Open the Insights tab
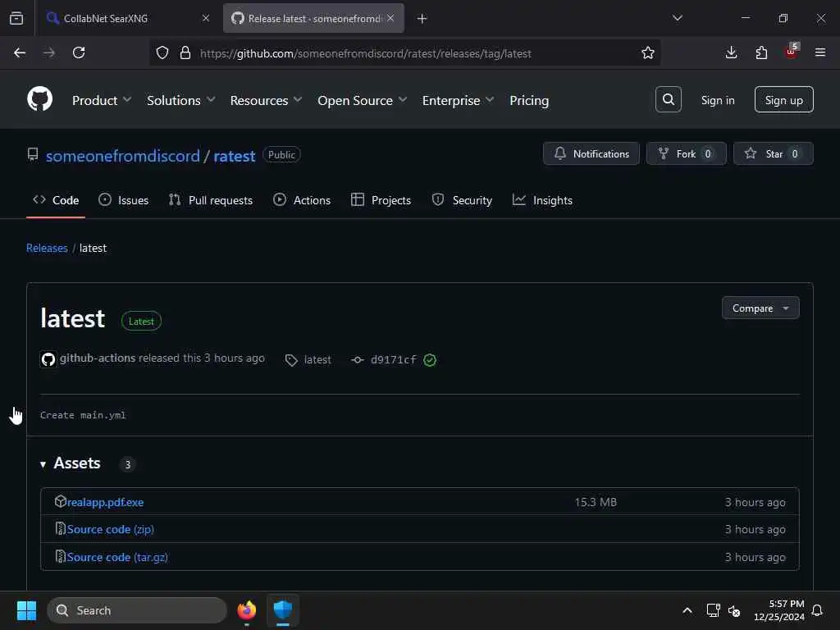The height and width of the screenshot is (630, 840). pyautogui.click(x=543, y=200)
